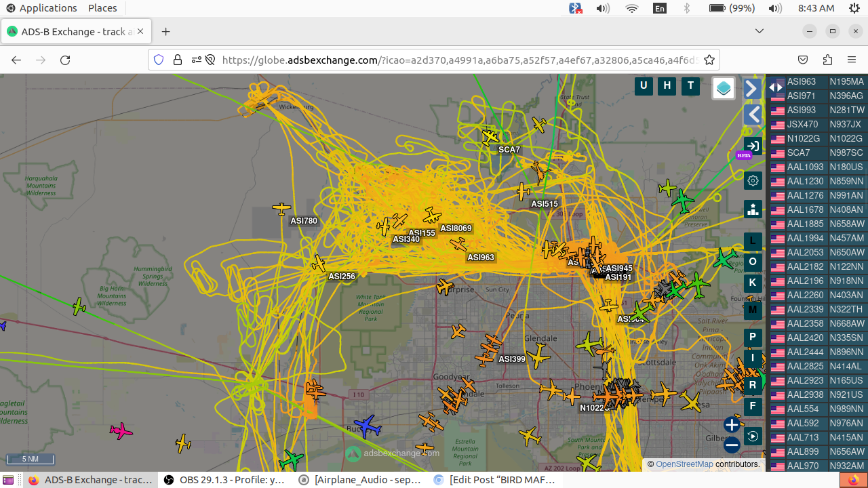Toggle the U map filter button
The image size is (868, 488).
(644, 86)
